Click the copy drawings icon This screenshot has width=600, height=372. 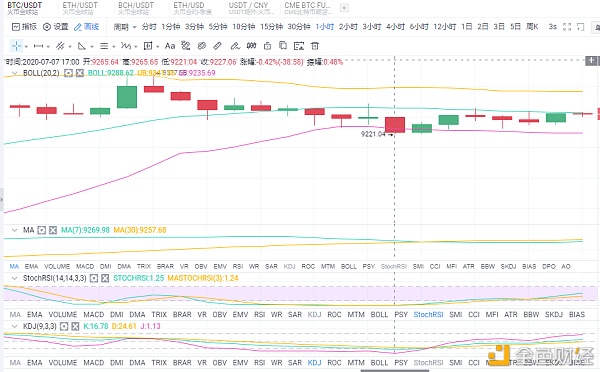coord(283,46)
